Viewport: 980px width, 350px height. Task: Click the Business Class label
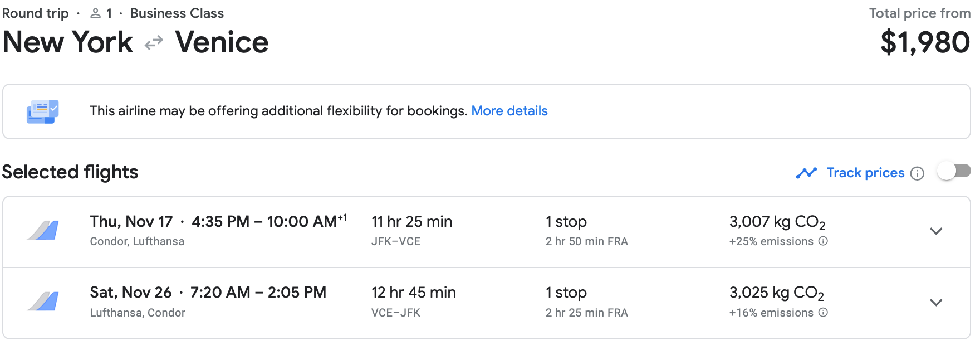click(177, 13)
